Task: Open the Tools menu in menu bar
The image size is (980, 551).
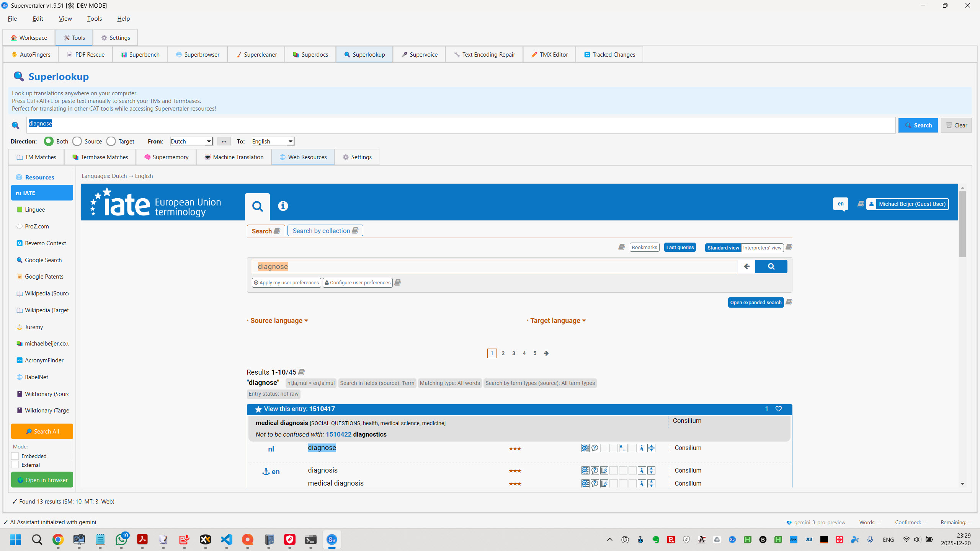Action: coord(94,18)
